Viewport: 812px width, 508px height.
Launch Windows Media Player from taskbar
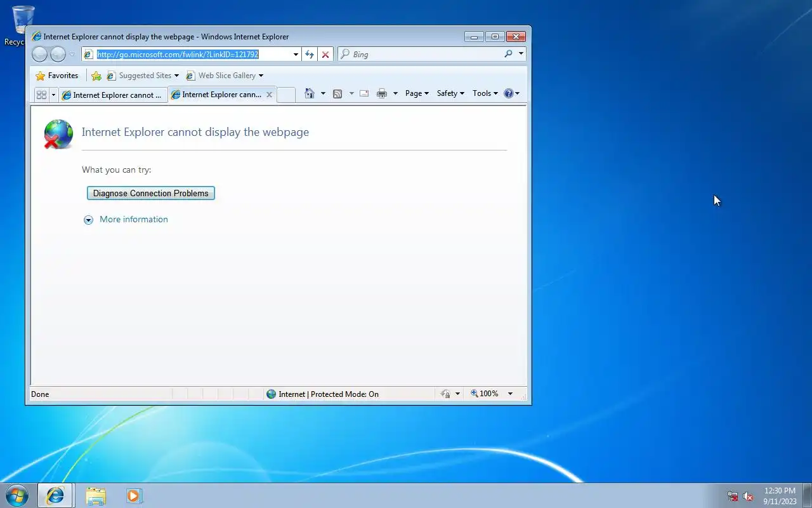coord(134,496)
